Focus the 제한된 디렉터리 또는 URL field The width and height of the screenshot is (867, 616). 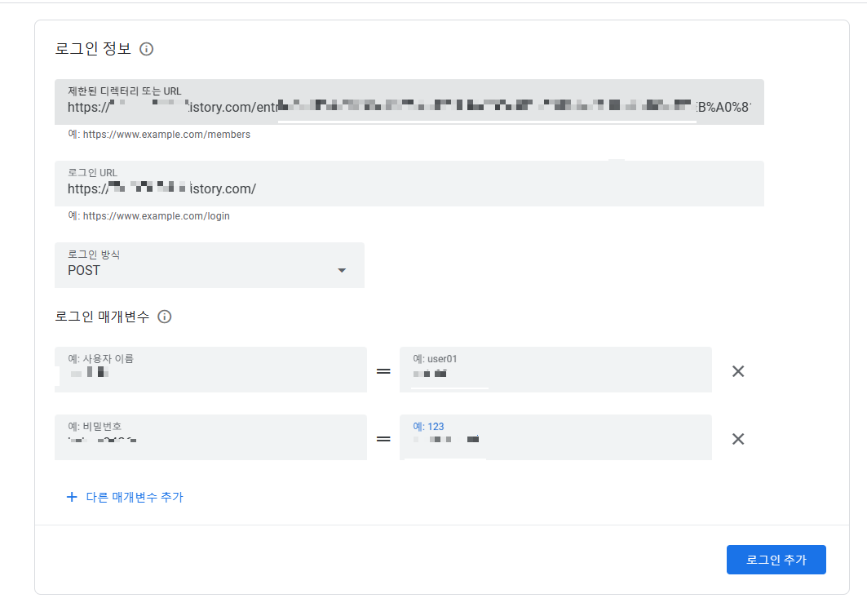[x=409, y=102]
